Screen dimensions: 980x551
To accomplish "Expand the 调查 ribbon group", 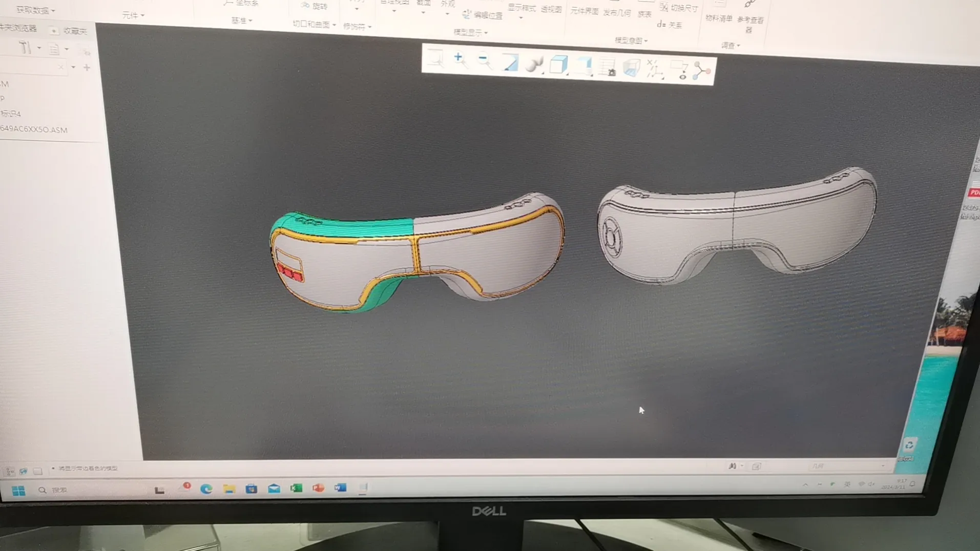I will (731, 46).
